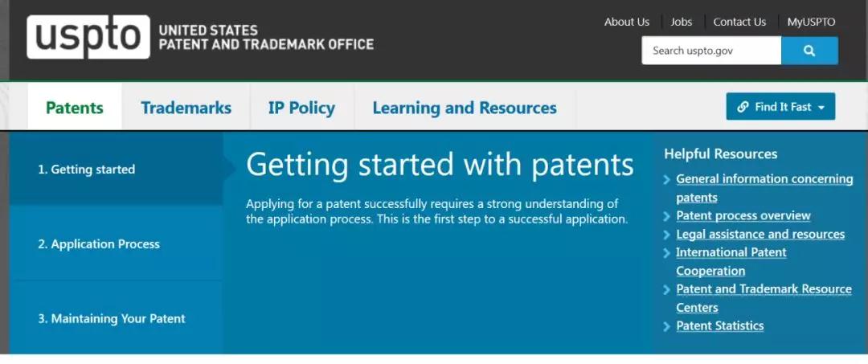Screen dimensions: 868x364
Task: Expand the Find It Fast dropdown arrow
Action: pyautogui.click(x=821, y=108)
